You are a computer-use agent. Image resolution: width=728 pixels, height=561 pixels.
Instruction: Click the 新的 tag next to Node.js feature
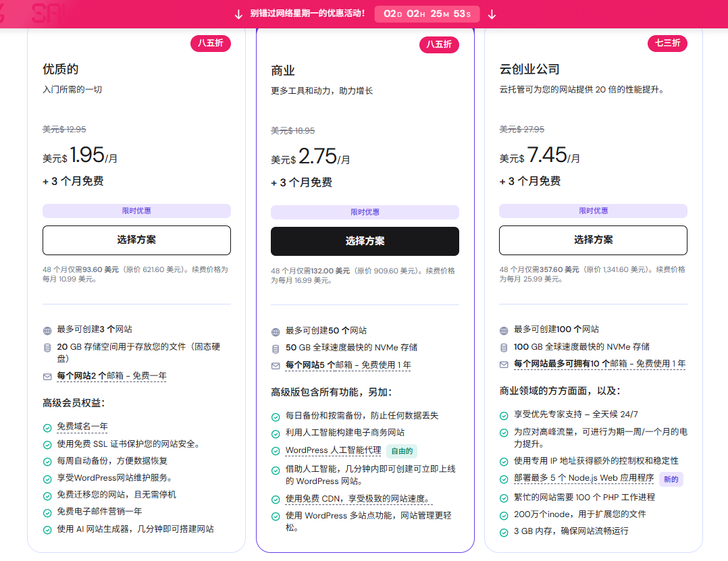pyautogui.click(x=671, y=479)
